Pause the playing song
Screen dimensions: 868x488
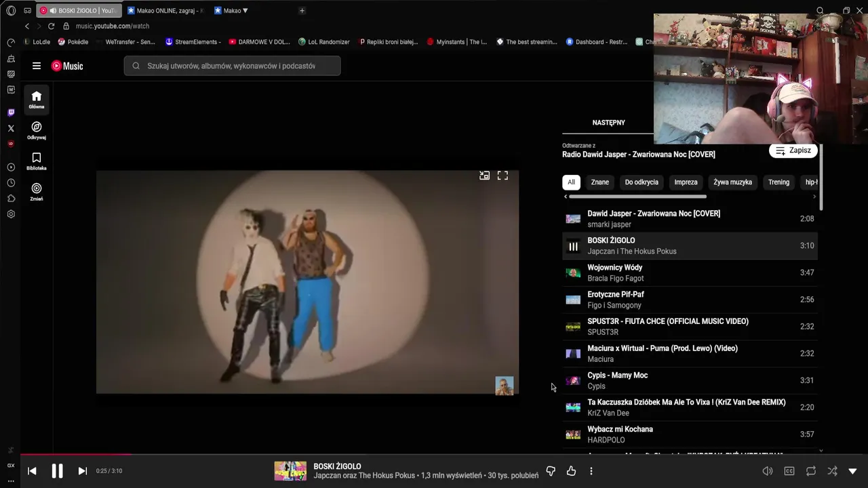57,471
